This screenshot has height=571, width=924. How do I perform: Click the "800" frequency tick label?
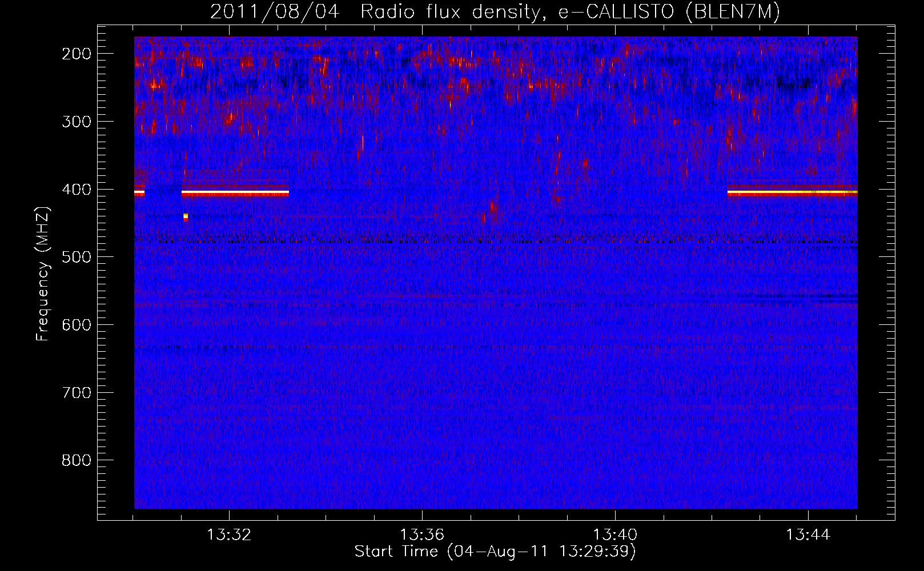point(77,460)
